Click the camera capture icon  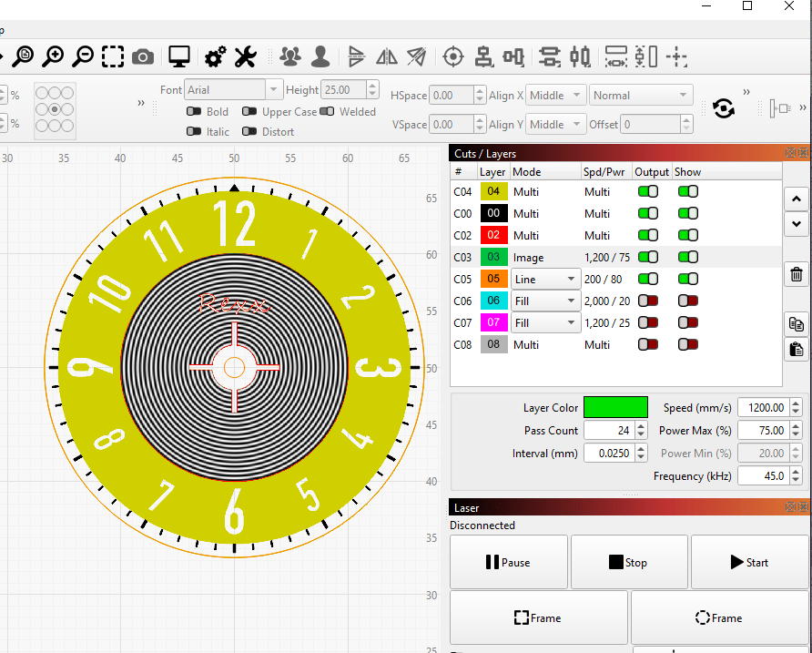coord(143,56)
